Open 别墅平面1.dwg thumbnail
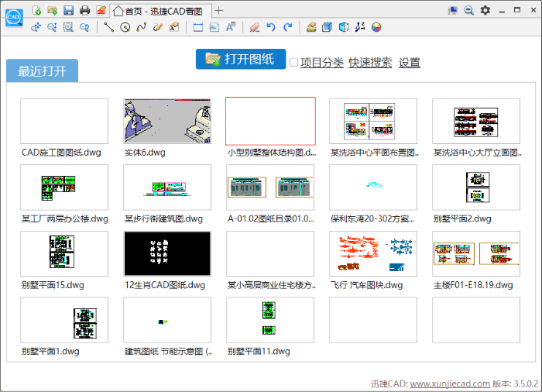This screenshot has height=392, width=542. (64, 320)
